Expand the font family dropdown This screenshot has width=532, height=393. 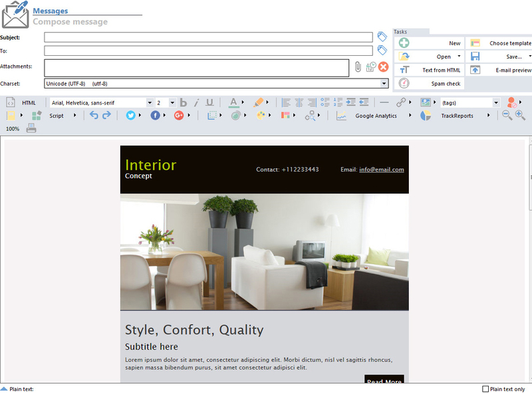(149, 102)
